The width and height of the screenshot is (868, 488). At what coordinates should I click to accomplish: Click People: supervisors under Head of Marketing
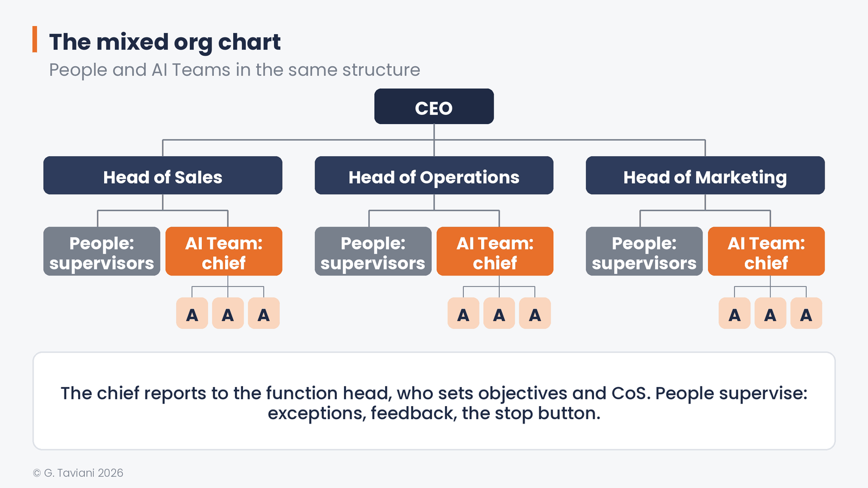coord(644,252)
